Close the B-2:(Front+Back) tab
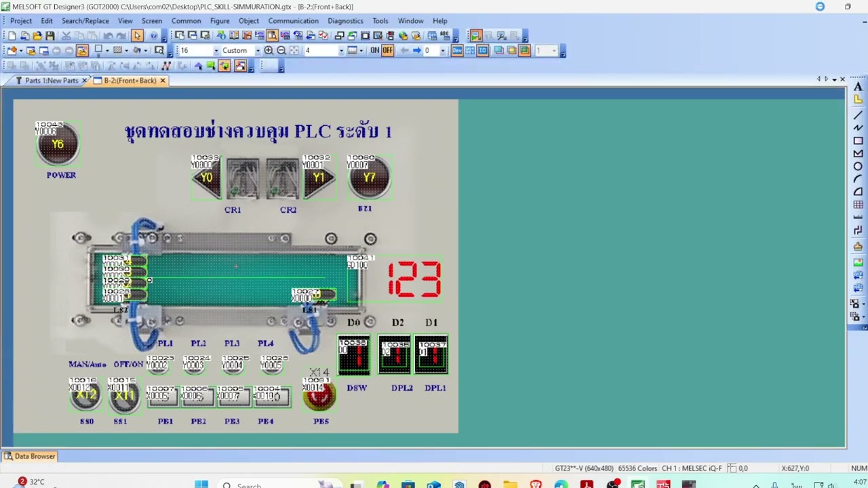868x488 pixels. point(163,81)
